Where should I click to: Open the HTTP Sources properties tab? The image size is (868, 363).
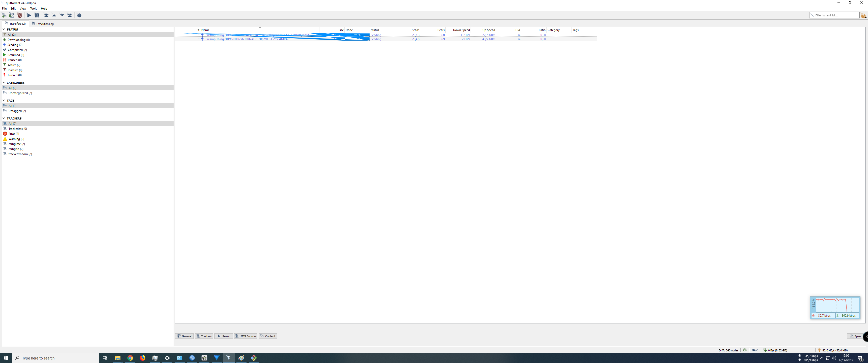(246, 336)
